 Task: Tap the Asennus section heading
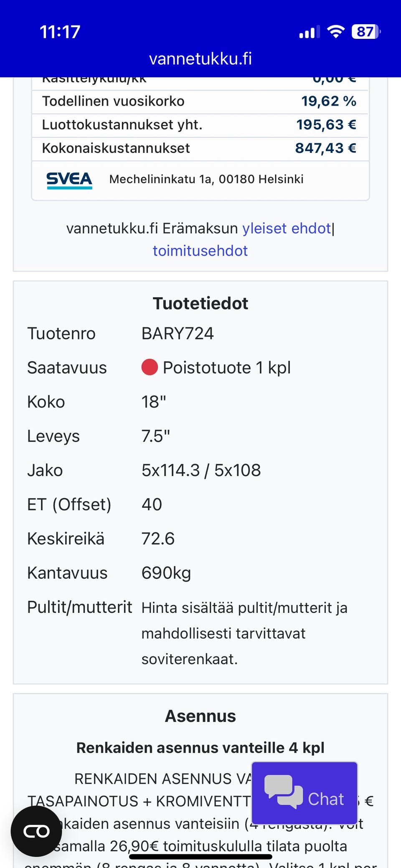click(200, 716)
